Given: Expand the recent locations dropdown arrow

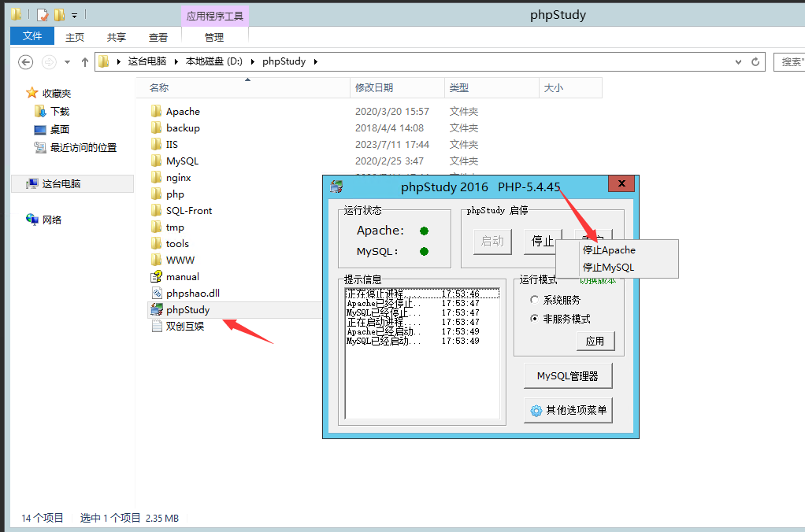Looking at the screenshot, I should 67,62.
